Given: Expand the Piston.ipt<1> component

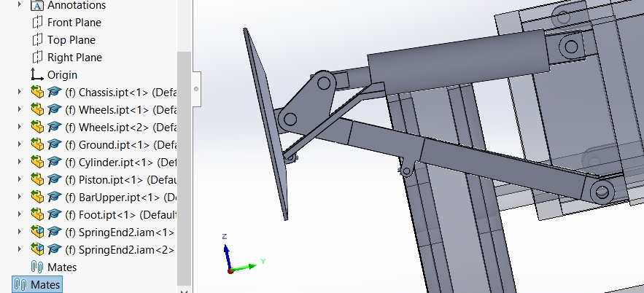Looking at the screenshot, I should [19, 179].
